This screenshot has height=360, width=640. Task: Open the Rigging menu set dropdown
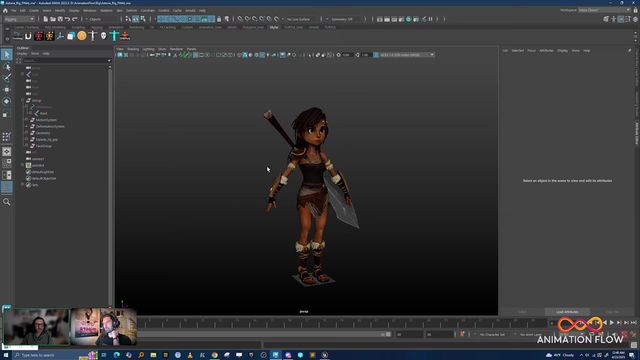(19, 19)
